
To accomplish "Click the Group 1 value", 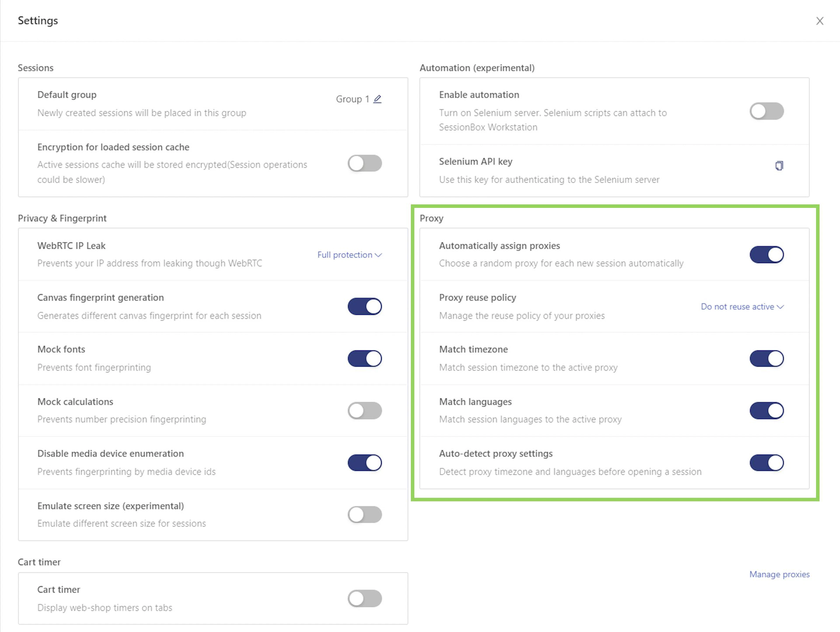I will point(352,99).
